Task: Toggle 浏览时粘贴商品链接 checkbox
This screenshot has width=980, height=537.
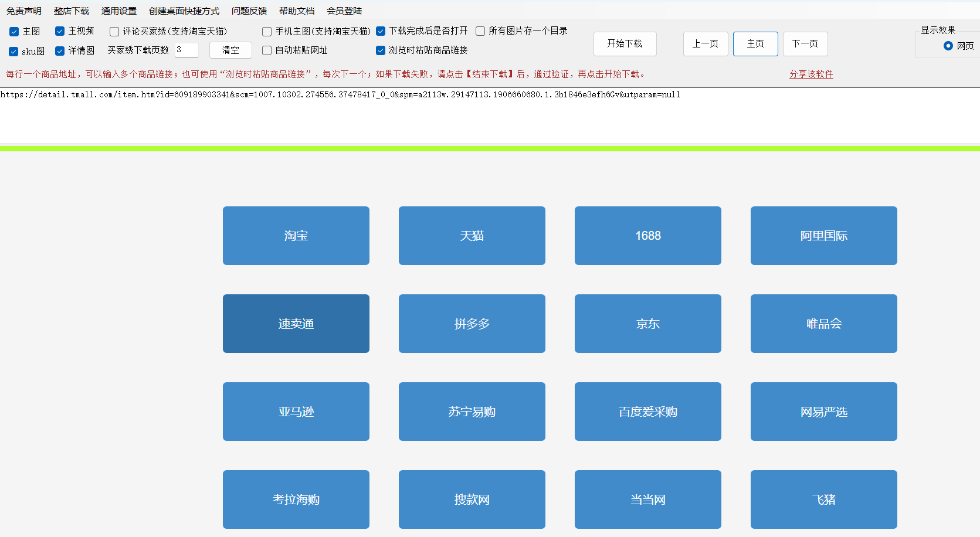Action: pos(381,50)
